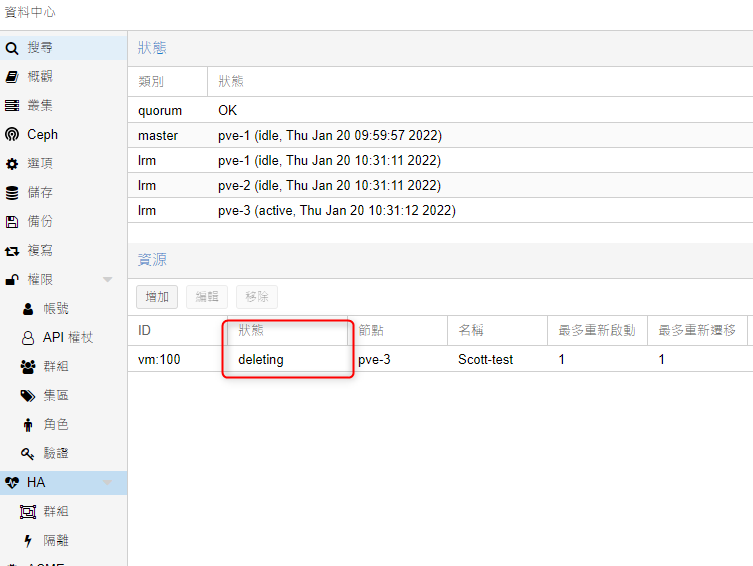The height and width of the screenshot is (566, 753).
Task: Collapse the 權限 section arrow
Action: coord(108,279)
